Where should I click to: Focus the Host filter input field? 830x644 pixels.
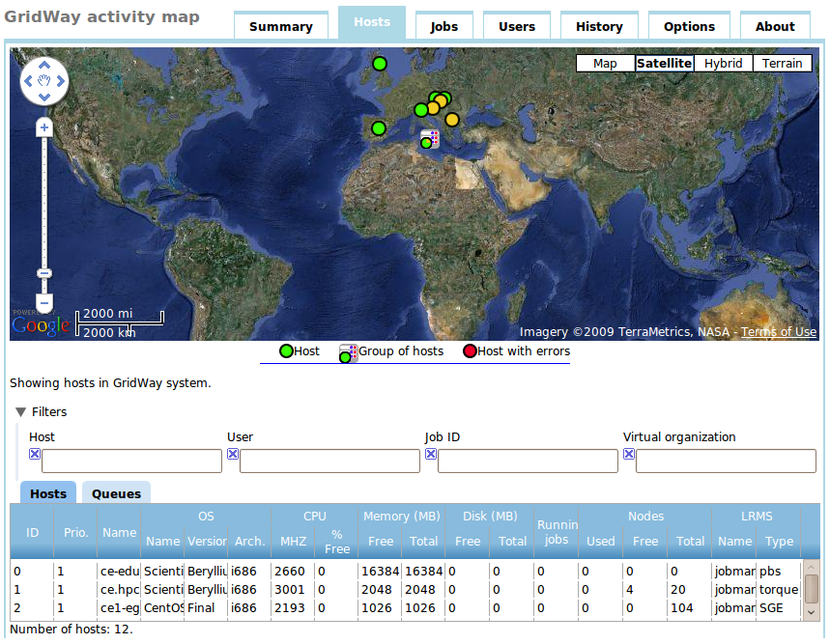131,462
